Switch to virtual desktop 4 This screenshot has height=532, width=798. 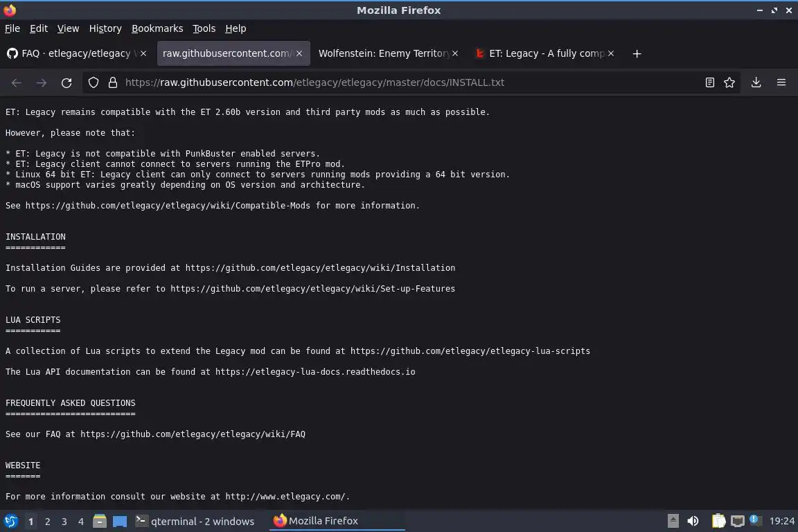point(81,522)
